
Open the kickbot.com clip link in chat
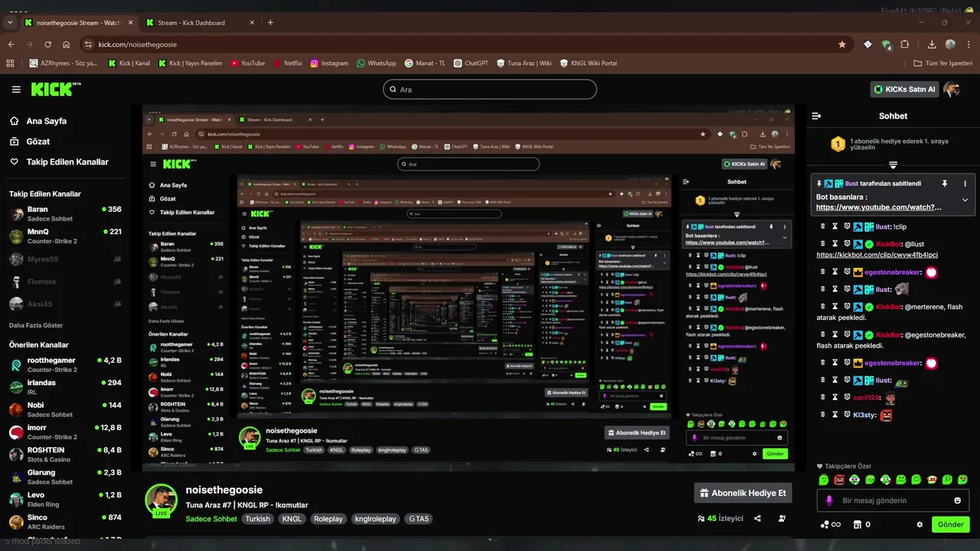877,255
